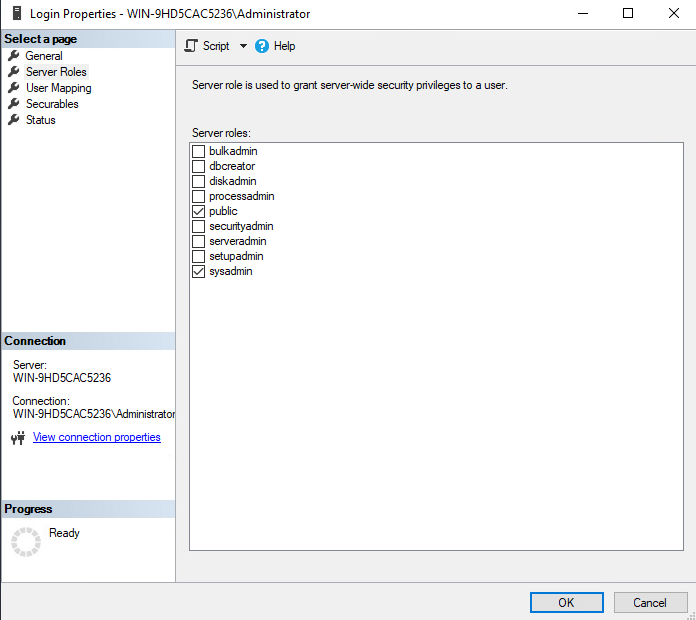Viewport: 696px width, 620px height.
Task: Click the Server roles: list label
Action: point(221,133)
